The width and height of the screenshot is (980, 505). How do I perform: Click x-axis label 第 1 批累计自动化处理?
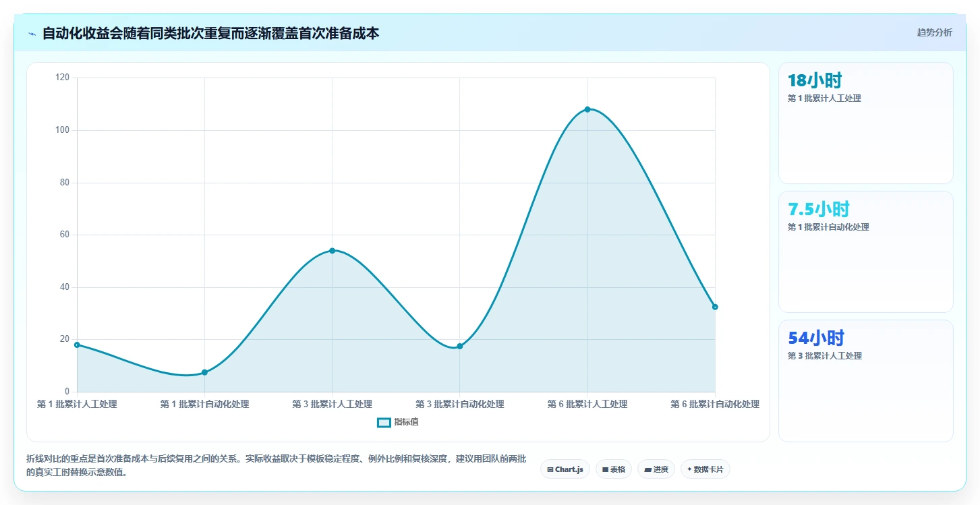click(x=204, y=405)
